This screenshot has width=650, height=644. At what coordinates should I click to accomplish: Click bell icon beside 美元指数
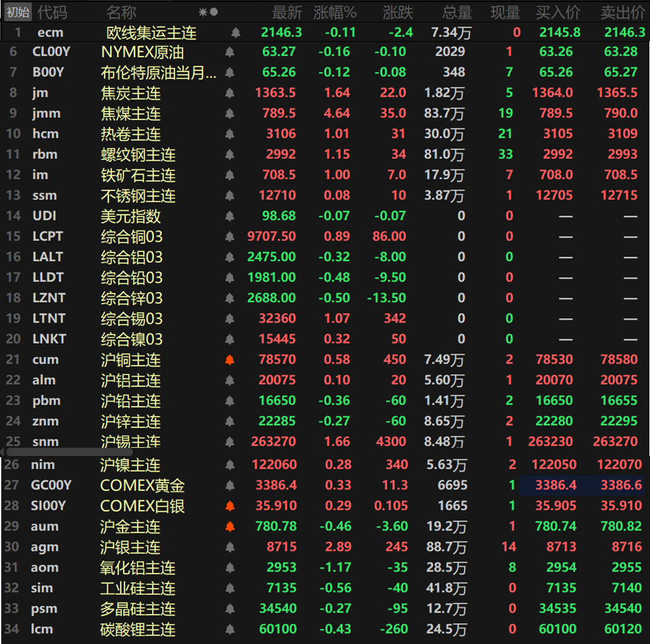click(230, 217)
